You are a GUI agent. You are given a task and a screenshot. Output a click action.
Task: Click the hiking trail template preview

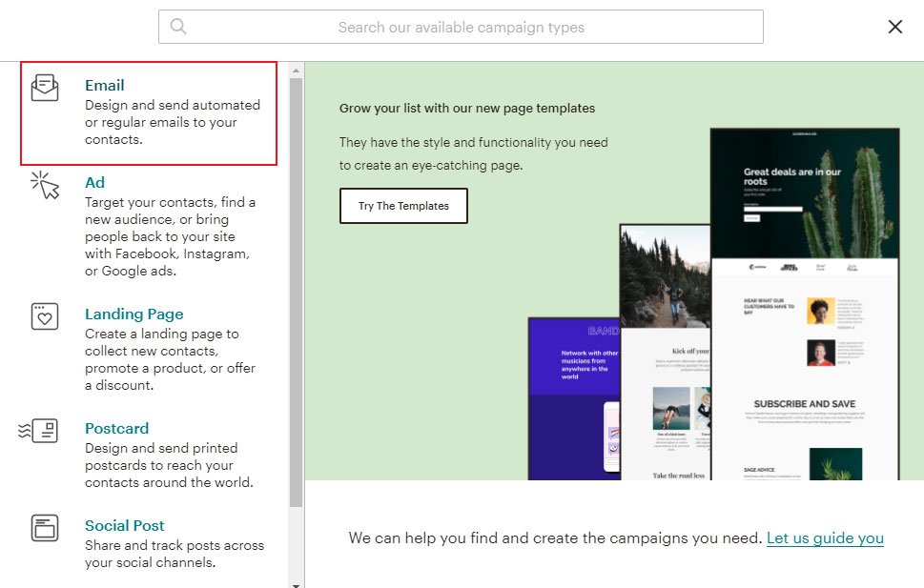665,352
